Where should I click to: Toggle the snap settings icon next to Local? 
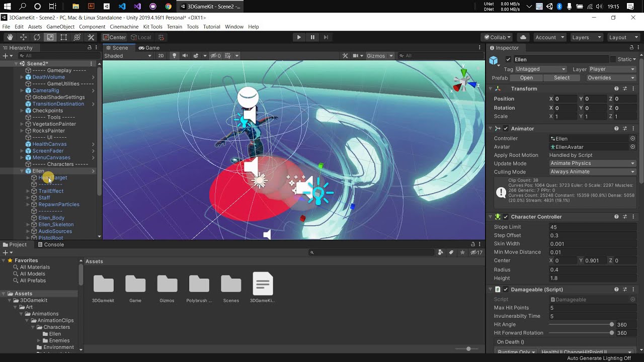pos(161,37)
